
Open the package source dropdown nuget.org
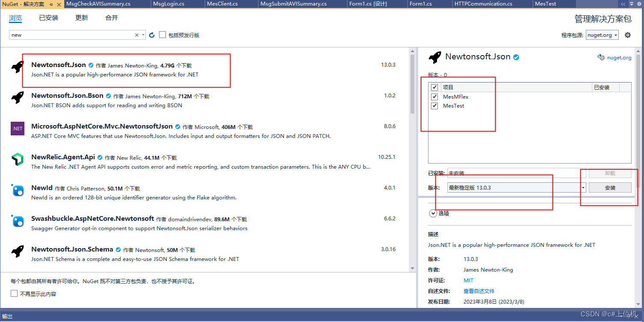pos(602,35)
